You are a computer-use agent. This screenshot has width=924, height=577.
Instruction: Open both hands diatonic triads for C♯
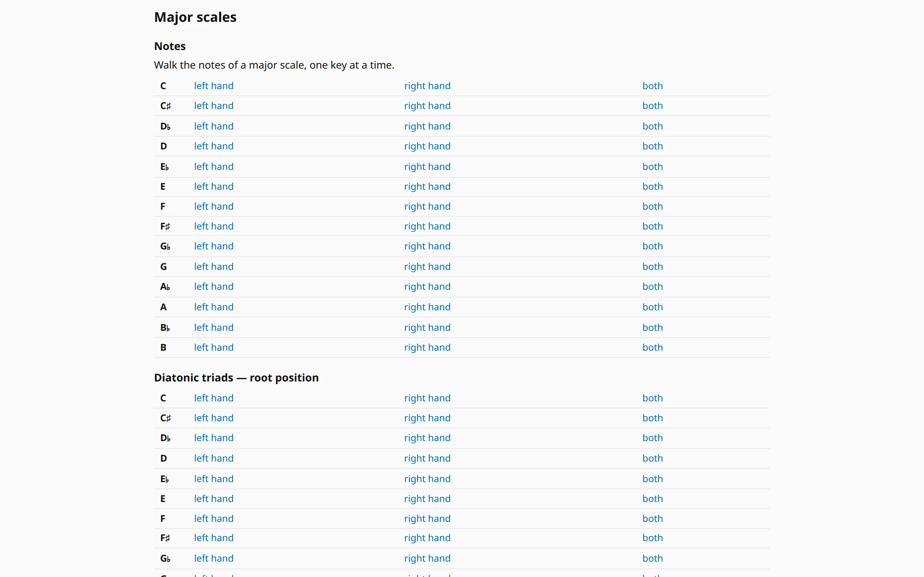point(653,418)
